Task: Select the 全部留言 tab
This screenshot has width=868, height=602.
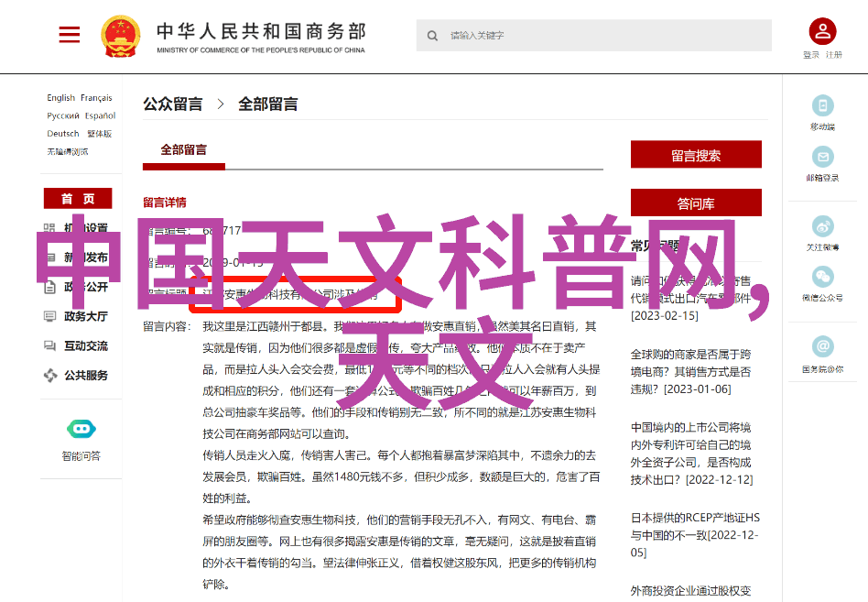Action: [184, 150]
